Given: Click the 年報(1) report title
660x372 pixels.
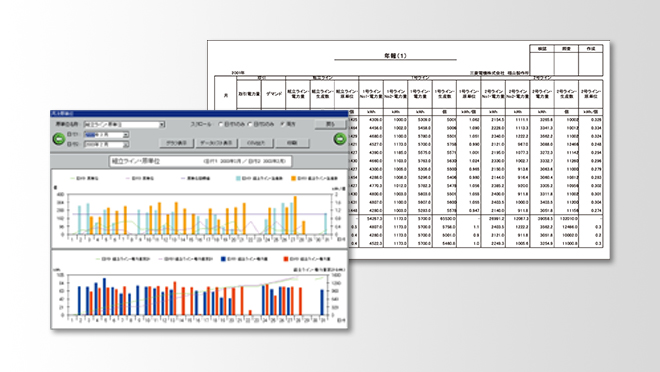Looking at the screenshot, I should click(x=395, y=56).
